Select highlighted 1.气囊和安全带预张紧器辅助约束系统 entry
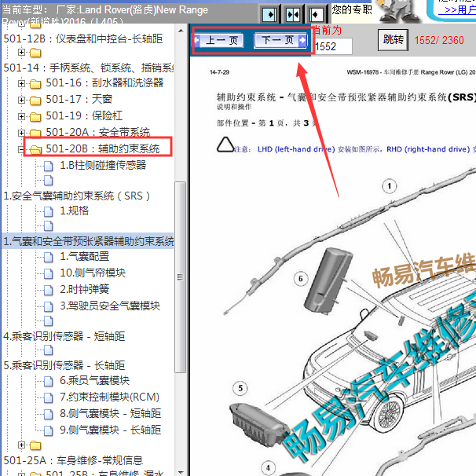476x476 pixels. click(88, 241)
